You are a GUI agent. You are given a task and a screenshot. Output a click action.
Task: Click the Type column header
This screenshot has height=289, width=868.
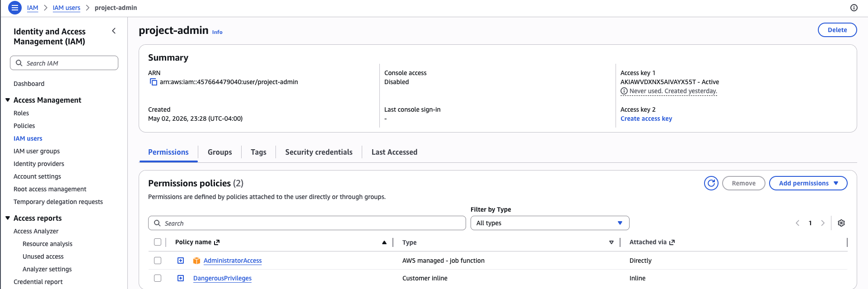pos(410,242)
